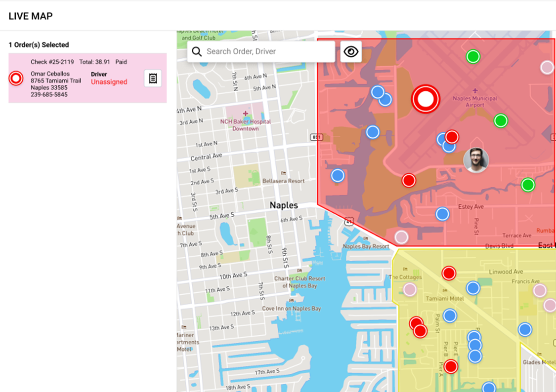Click the magnifying glass search icon
The image size is (556, 392).
pyautogui.click(x=197, y=52)
